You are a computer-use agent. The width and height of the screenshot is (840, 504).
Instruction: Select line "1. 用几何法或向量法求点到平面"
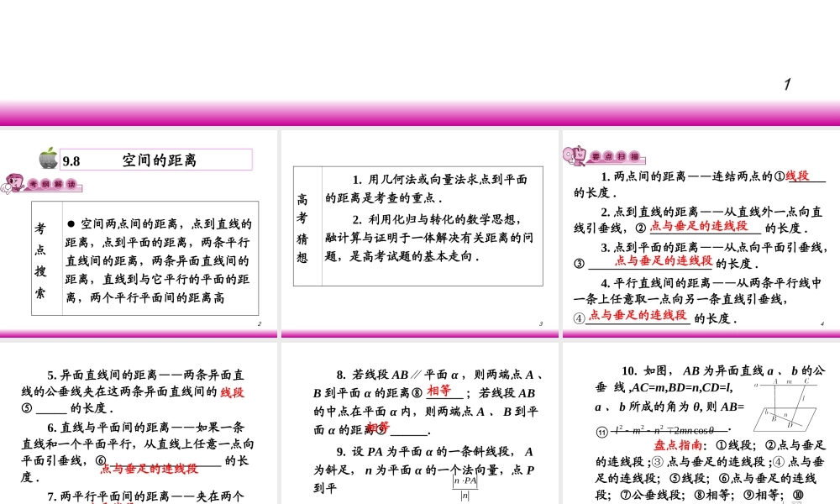point(440,180)
